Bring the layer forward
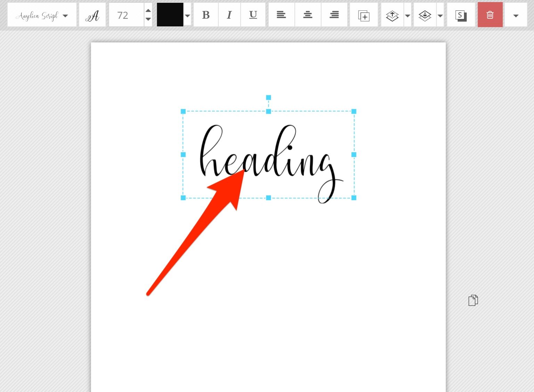The width and height of the screenshot is (534, 392). (x=392, y=15)
